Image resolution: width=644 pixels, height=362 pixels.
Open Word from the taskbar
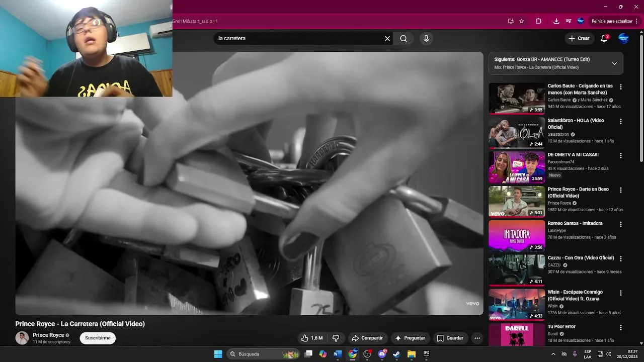(338, 354)
